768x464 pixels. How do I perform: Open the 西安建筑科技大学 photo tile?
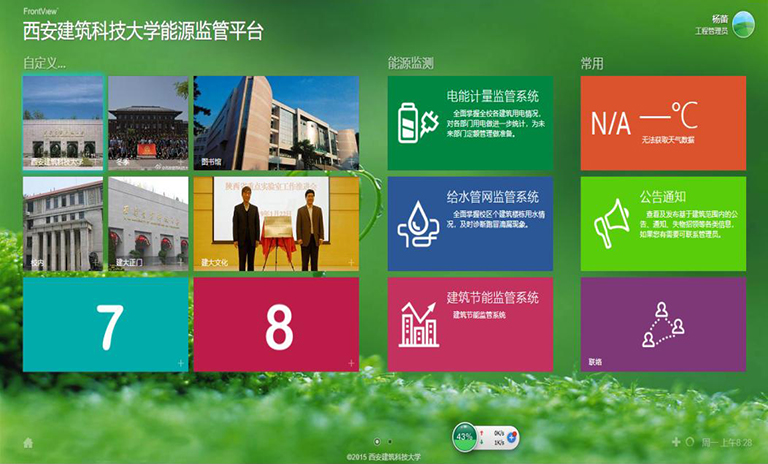63,122
